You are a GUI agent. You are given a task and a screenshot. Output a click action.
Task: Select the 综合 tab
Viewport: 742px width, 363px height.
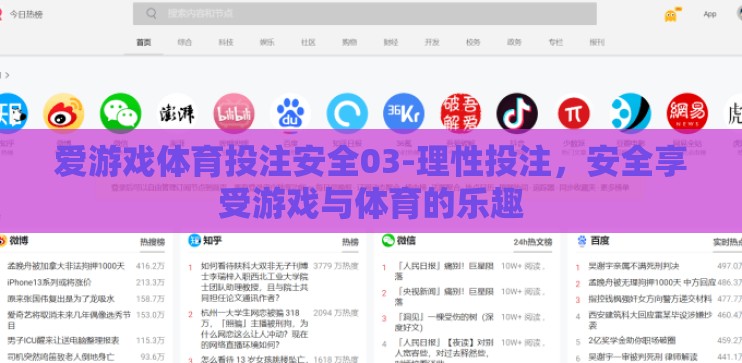185,42
